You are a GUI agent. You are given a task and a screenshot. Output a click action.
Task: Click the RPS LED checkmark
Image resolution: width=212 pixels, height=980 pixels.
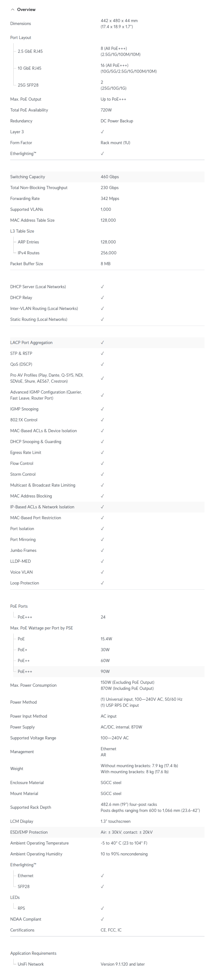tap(102, 908)
